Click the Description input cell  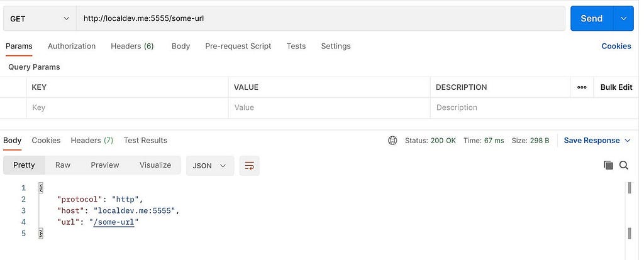[x=534, y=108]
